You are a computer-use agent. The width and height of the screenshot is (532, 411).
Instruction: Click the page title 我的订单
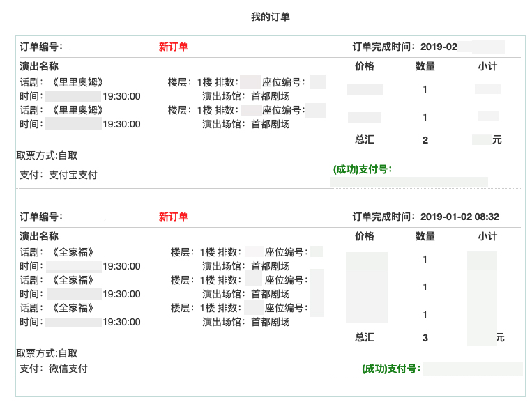[270, 17]
